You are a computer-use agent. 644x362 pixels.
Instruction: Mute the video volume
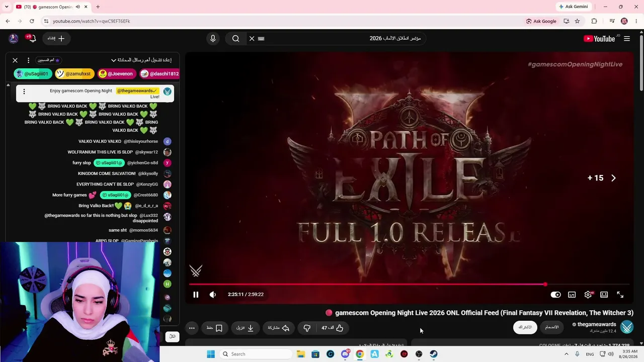click(x=213, y=295)
